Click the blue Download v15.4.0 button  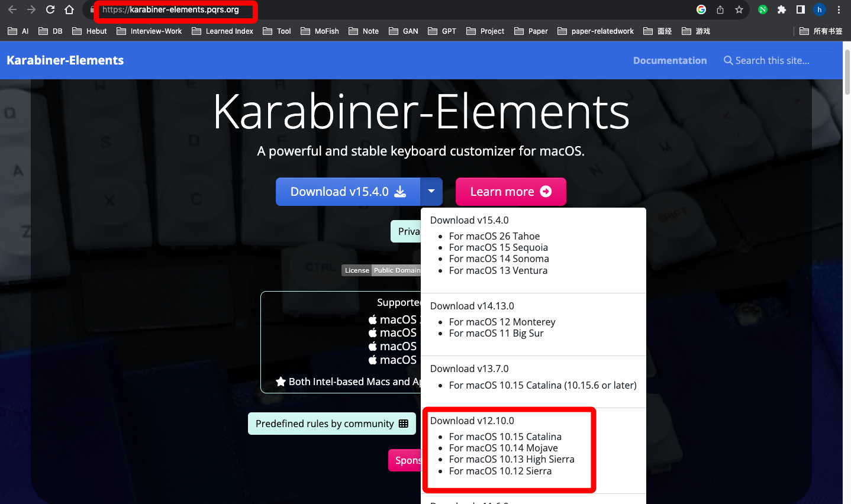pyautogui.click(x=348, y=192)
